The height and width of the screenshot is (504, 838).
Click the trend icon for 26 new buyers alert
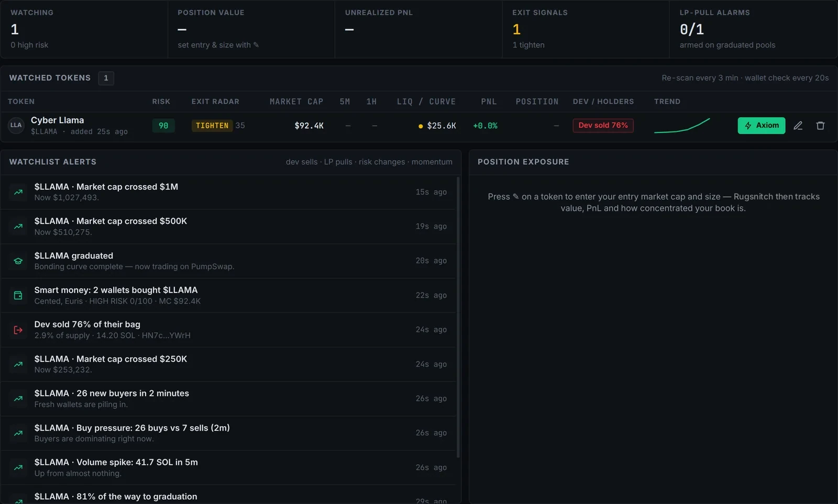coord(18,399)
